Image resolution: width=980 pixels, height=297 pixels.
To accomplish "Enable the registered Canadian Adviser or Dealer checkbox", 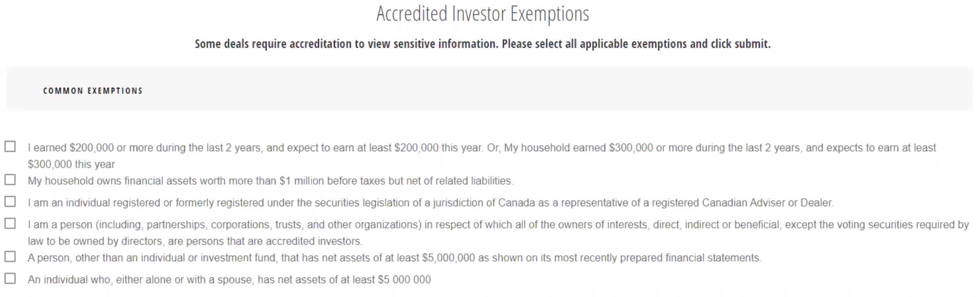I will 10,202.
